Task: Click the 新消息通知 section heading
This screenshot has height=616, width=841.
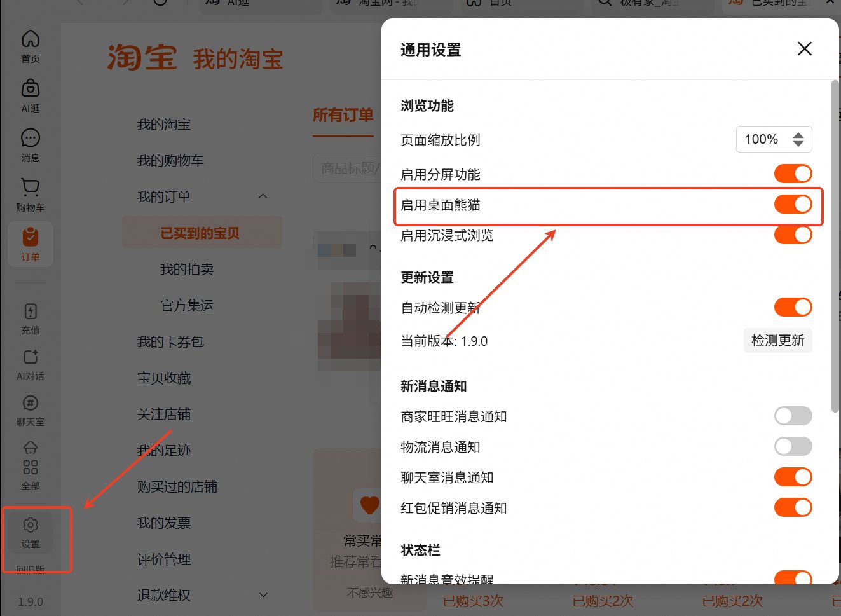Action: (x=434, y=386)
